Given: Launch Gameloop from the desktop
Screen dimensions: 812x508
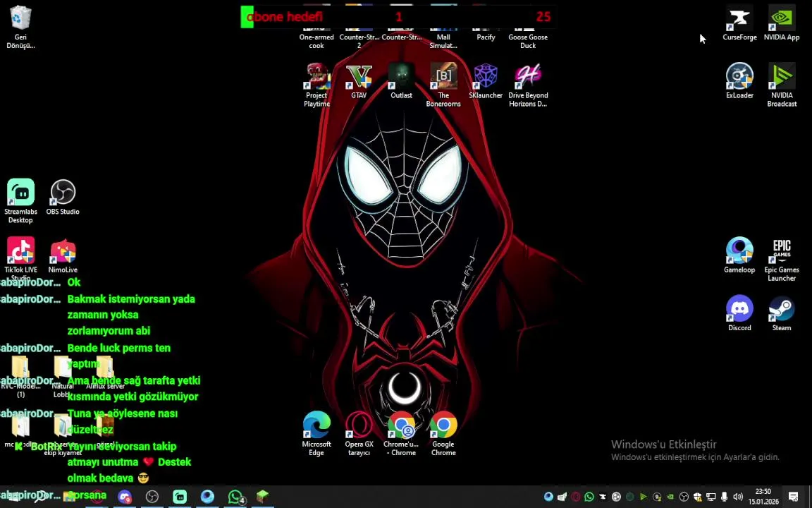Looking at the screenshot, I should [x=739, y=255].
